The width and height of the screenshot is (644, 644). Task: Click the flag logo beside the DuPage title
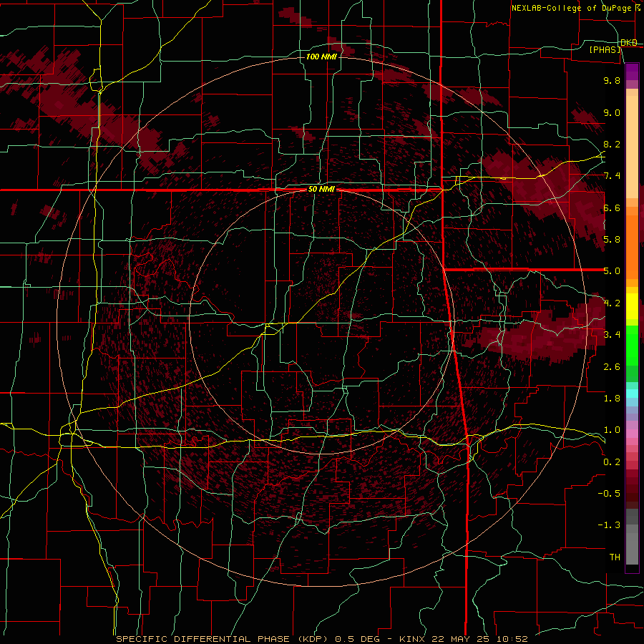639,7
